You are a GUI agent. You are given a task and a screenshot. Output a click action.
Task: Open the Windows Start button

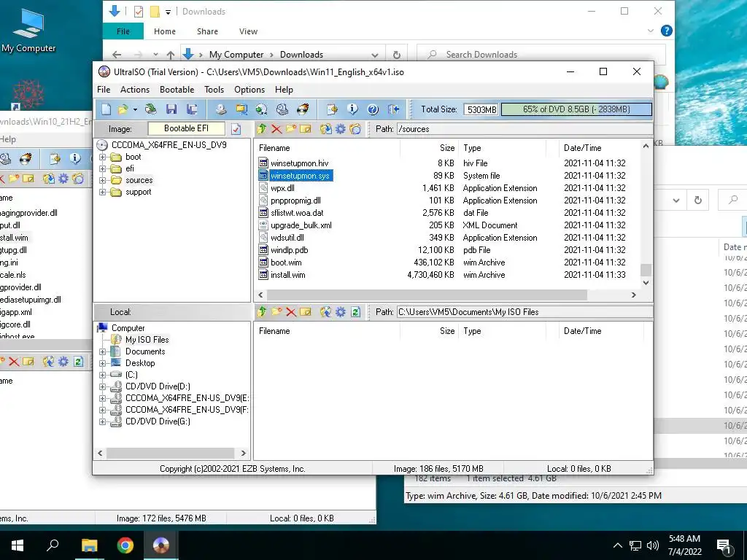[x=18, y=545]
